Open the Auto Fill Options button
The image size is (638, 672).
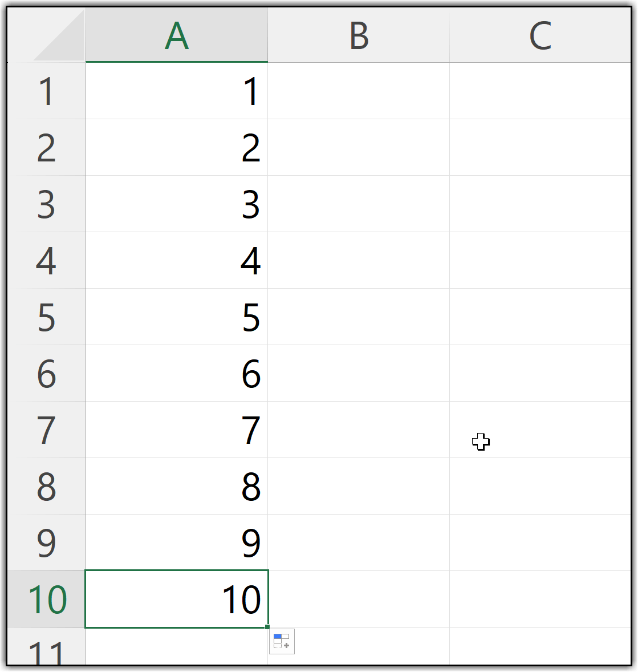click(282, 641)
